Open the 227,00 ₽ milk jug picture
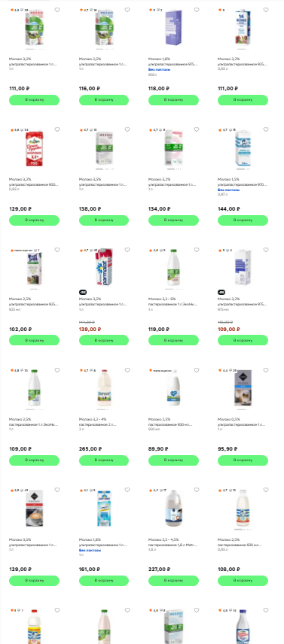Image resolution: width=284 pixels, height=644 pixels. pos(173,508)
